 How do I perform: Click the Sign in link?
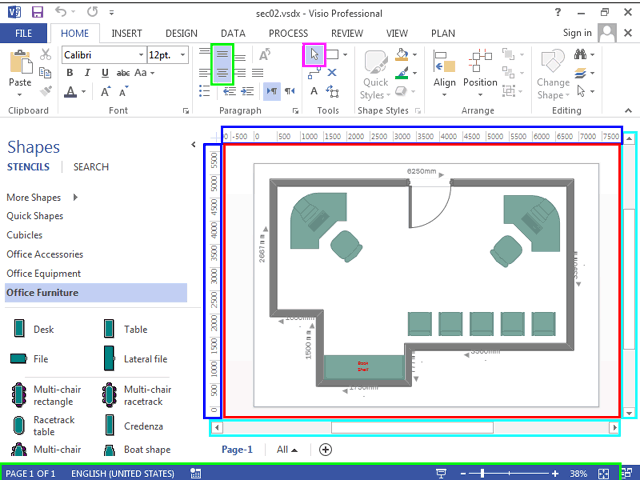pyautogui.click(x=577, y=33)
